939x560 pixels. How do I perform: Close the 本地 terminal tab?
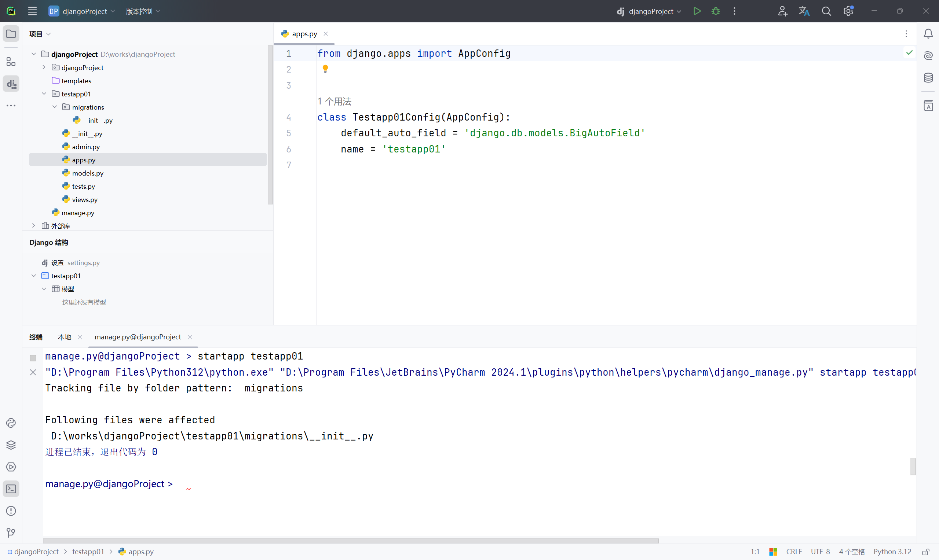[80, 337]
